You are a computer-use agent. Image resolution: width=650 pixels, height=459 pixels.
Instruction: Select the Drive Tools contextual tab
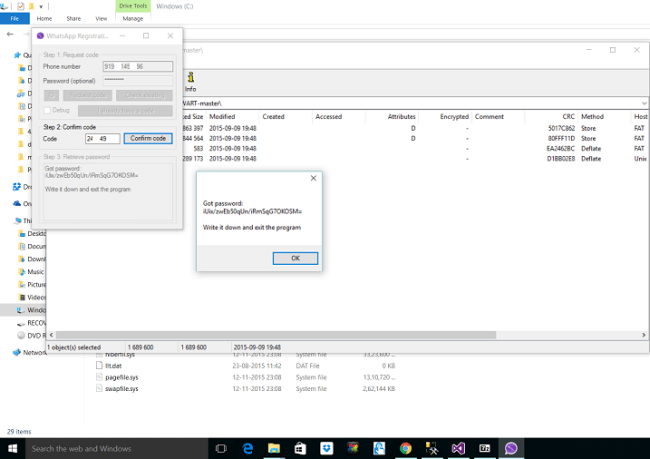coord(133,6)
